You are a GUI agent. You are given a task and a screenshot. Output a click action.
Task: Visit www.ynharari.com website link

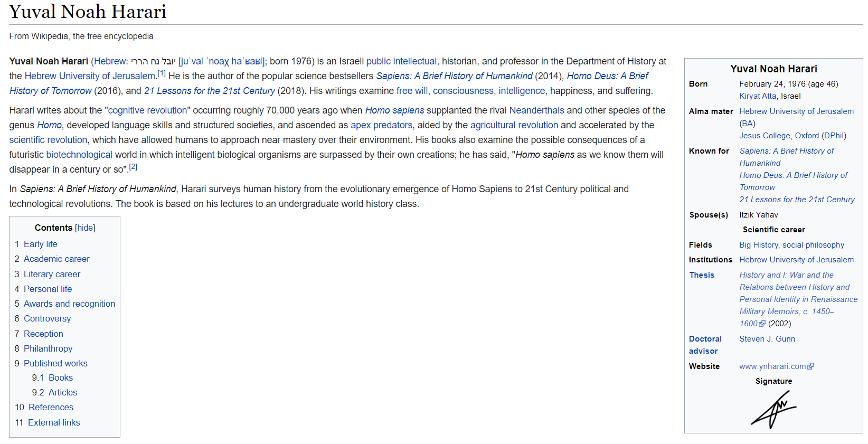click(x=772, y=366)
